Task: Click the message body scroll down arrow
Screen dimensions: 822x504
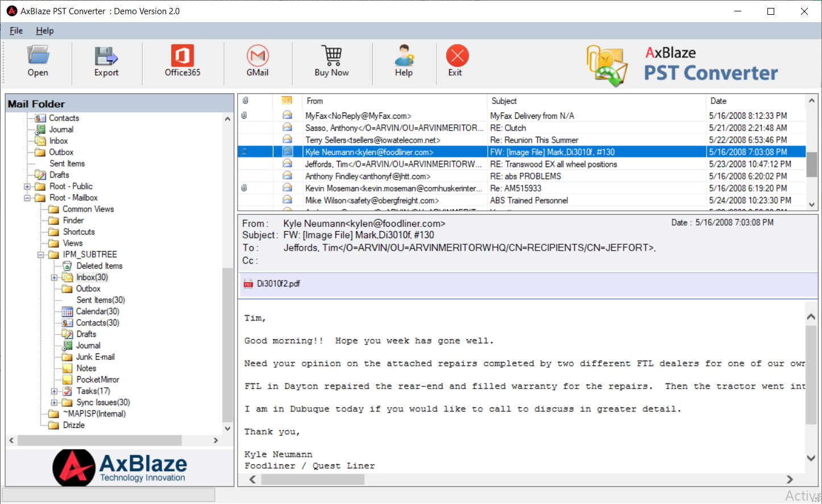Action: (811, 458)
